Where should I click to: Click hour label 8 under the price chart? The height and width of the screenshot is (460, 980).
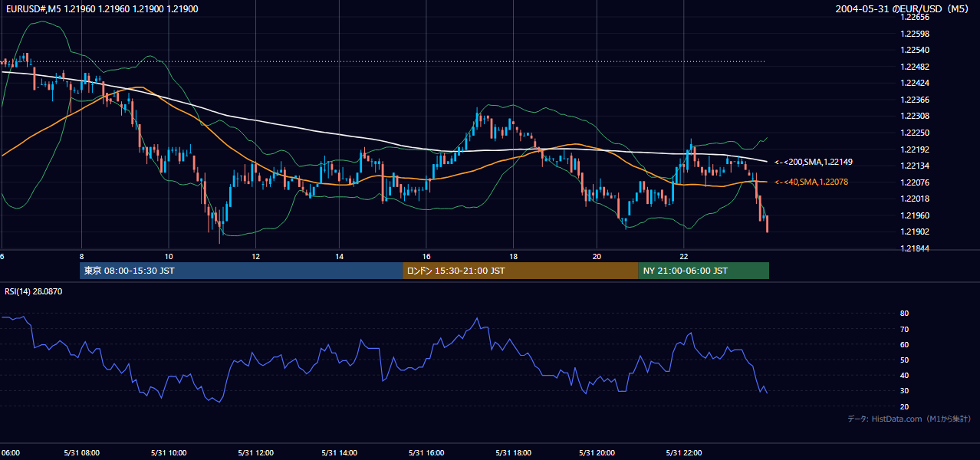(x=81, y=256)
